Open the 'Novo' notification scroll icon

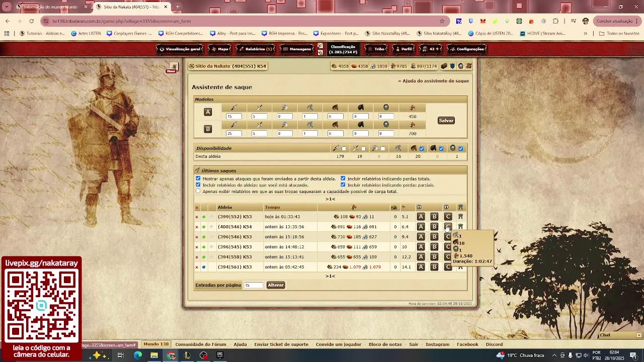[173, 67]
